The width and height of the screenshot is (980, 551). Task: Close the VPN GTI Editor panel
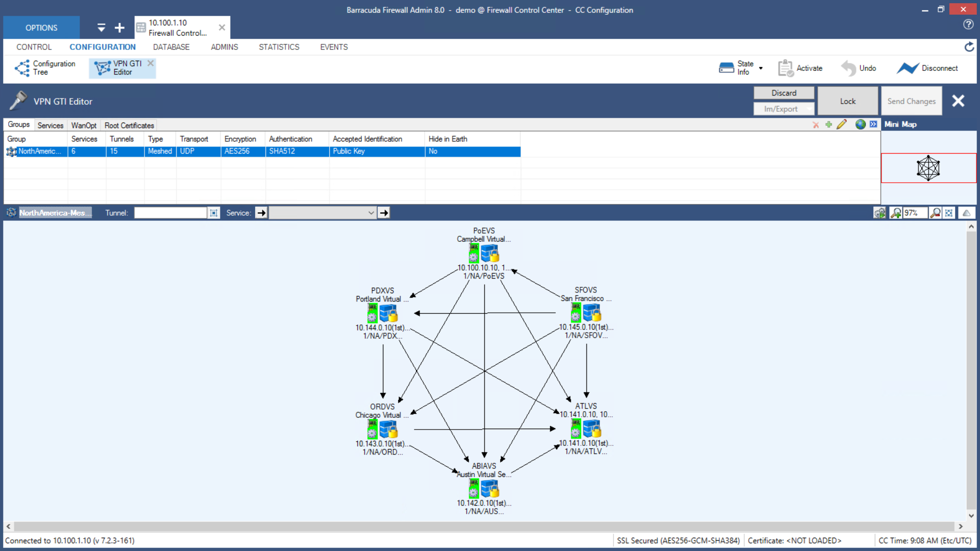click(x=958, y=101)
